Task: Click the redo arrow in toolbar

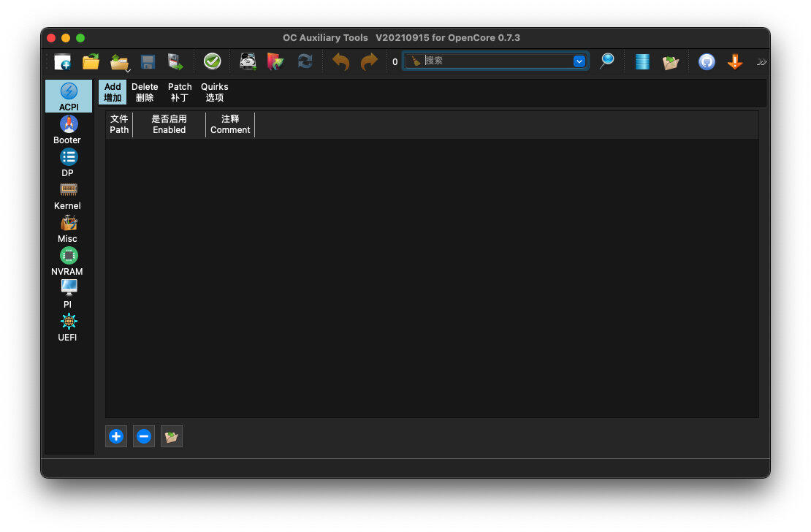Action: click(x=369, y=61)
